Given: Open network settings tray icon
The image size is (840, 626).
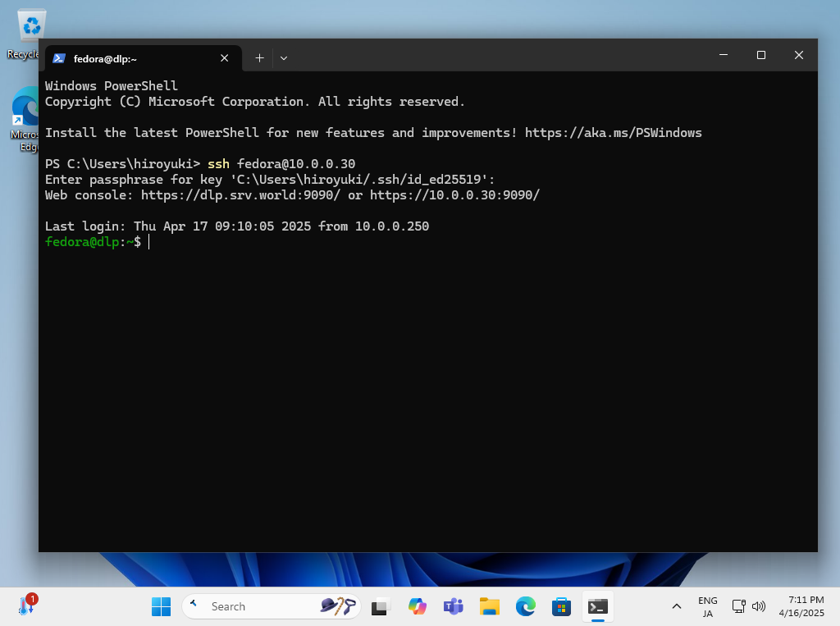Looking at the screenshot, I should coord(739,606).
